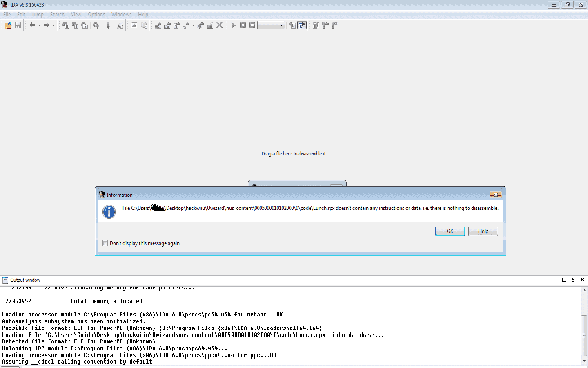Open the debugger selection dropdown

(271, 25)
